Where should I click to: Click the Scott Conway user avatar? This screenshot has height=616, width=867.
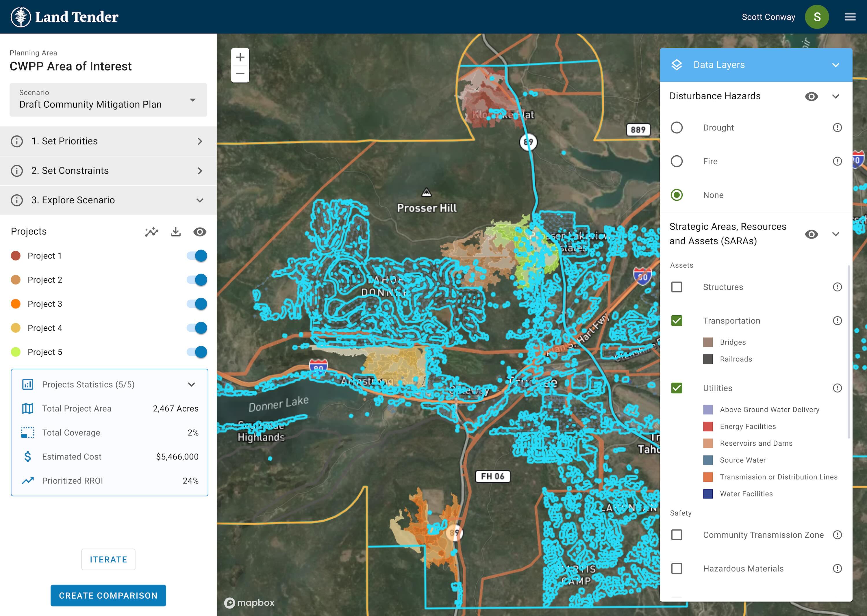tap(816, 17)
